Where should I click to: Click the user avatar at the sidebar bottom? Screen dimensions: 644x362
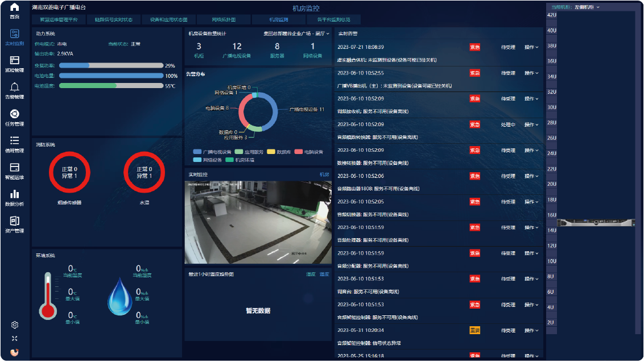tap(14, 352)
